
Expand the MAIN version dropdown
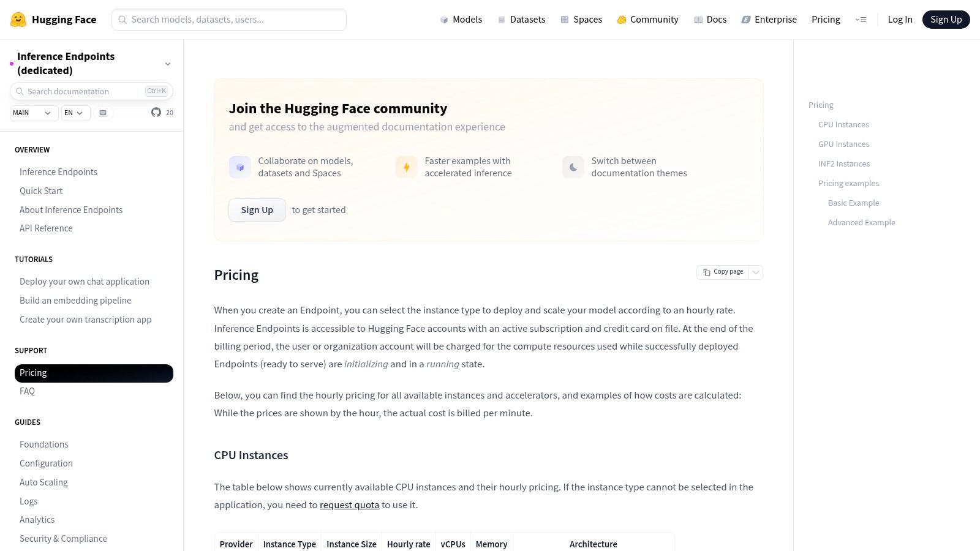(x=33, y=113)
